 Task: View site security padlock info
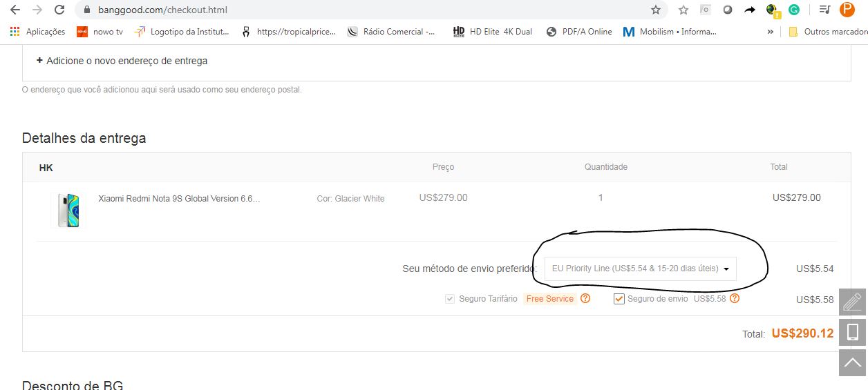(86, 10)
